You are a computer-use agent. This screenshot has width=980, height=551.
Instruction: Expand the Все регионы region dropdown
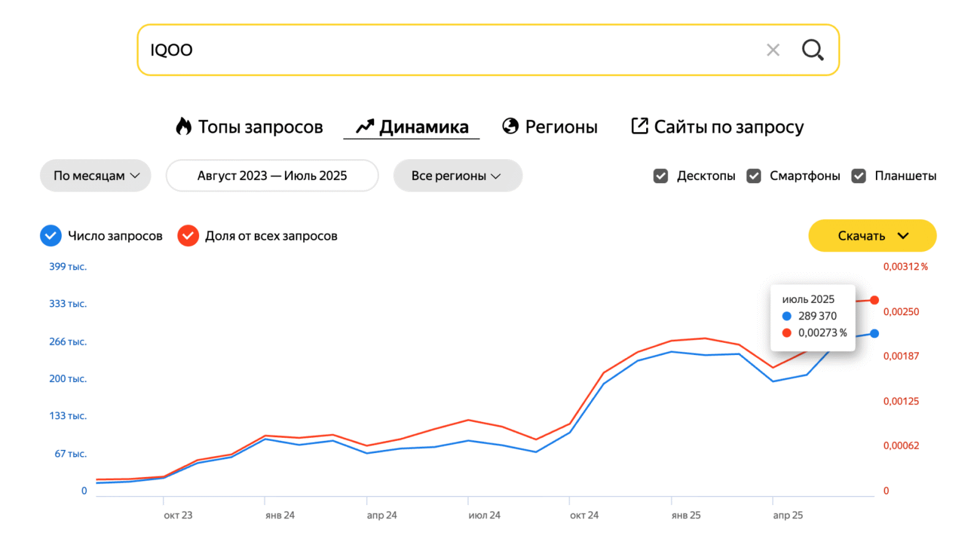tap(457, 176)
